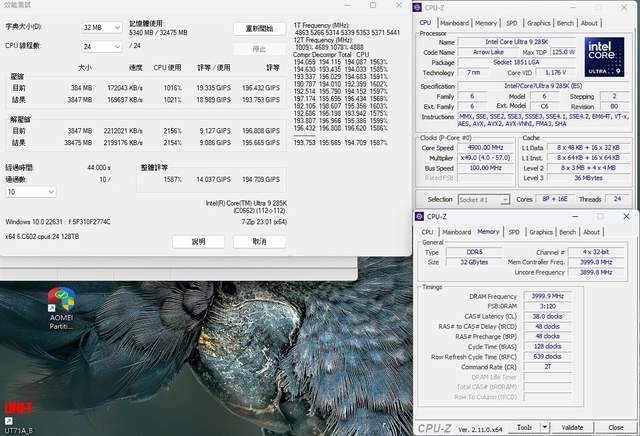Open the SPD tab in the top CPU-Z window
The width and height of the screenshot is (640, 436).
tap(511, 23)
